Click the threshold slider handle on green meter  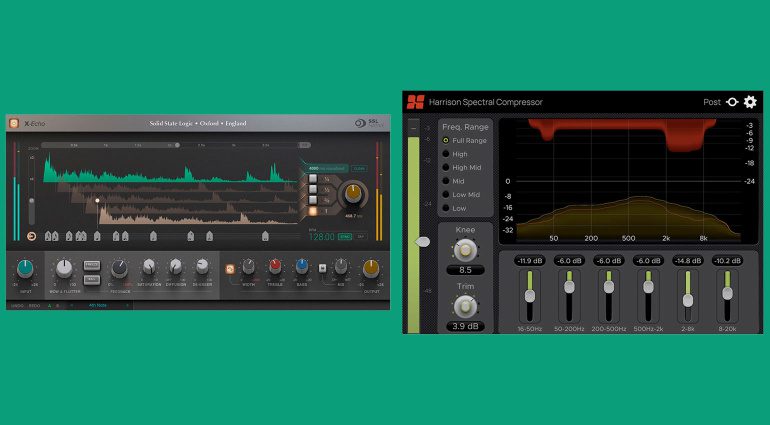pos(422,241)
